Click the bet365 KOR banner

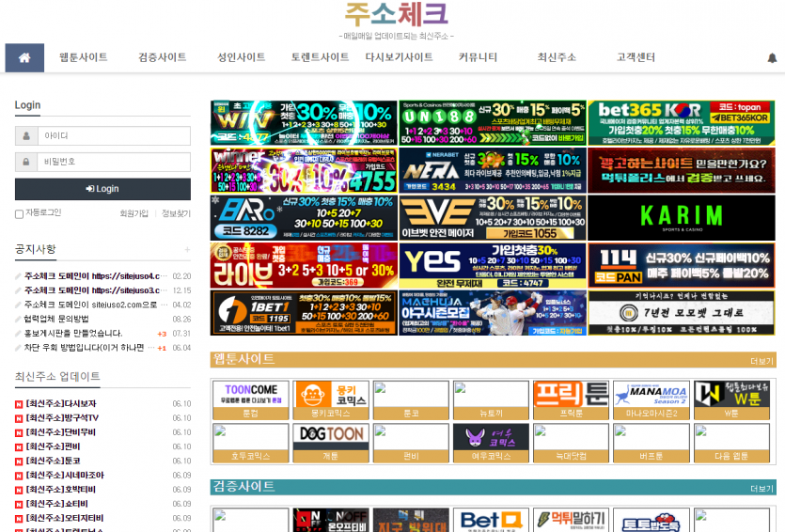pos(682,122)
